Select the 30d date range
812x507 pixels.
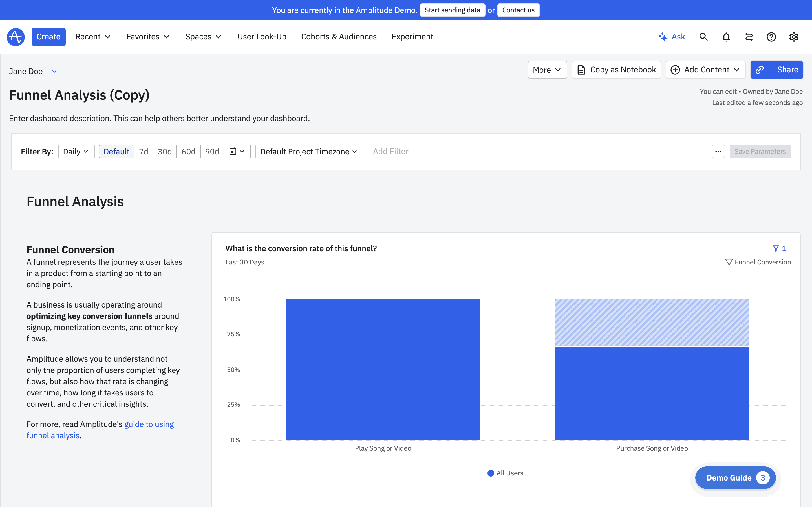(x=164, y=152)
